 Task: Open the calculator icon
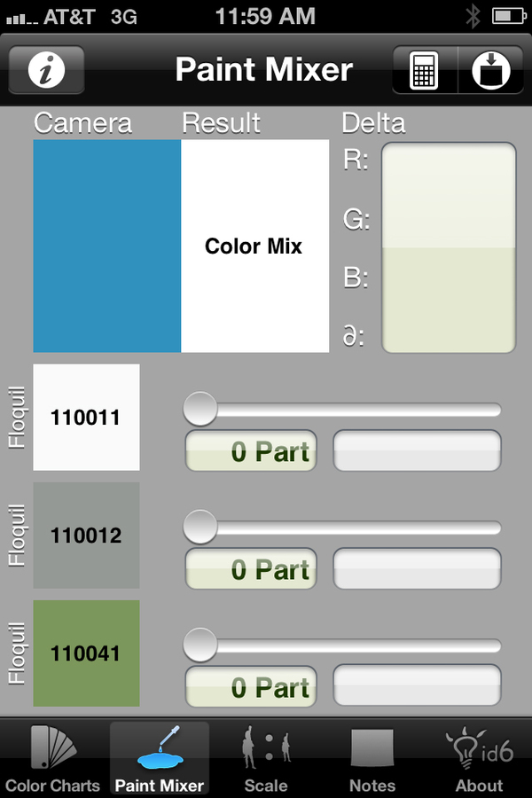[425, 70]
